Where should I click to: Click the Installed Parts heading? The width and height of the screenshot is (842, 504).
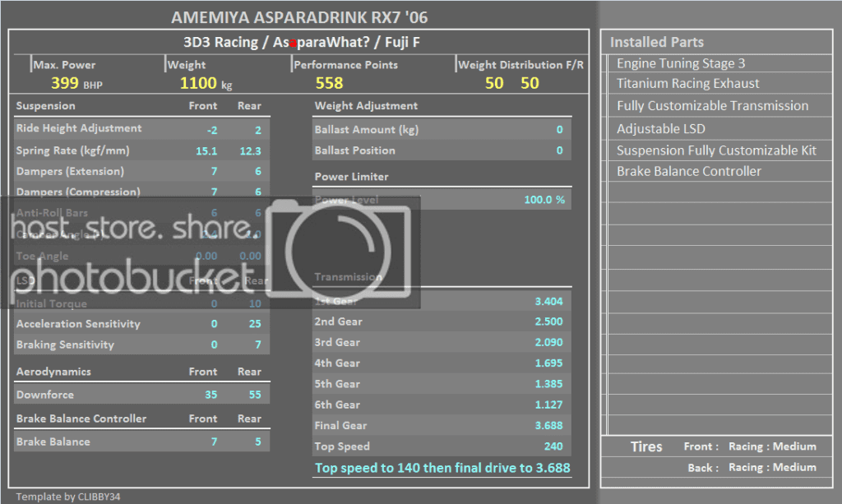click(x=657, y=42)
